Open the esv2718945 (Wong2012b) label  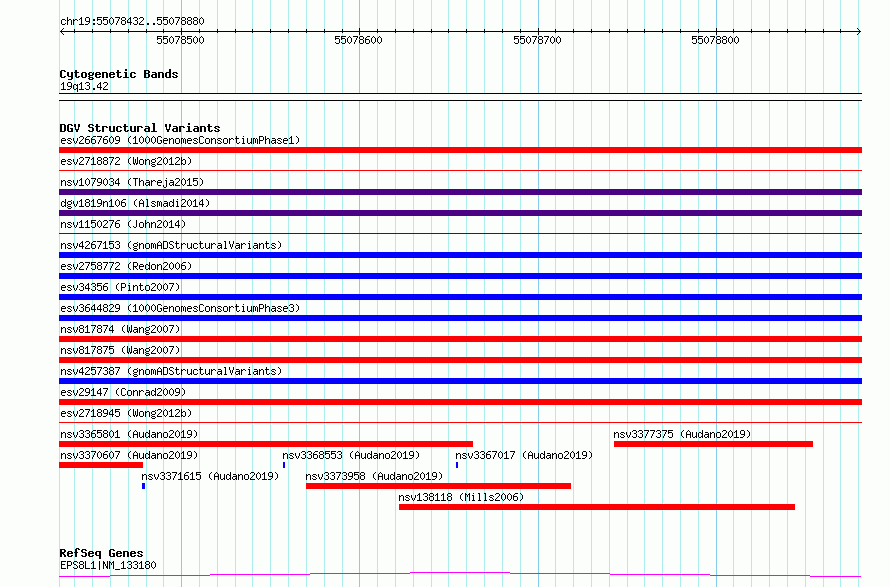pyautogui.click(x=126, y=413)
